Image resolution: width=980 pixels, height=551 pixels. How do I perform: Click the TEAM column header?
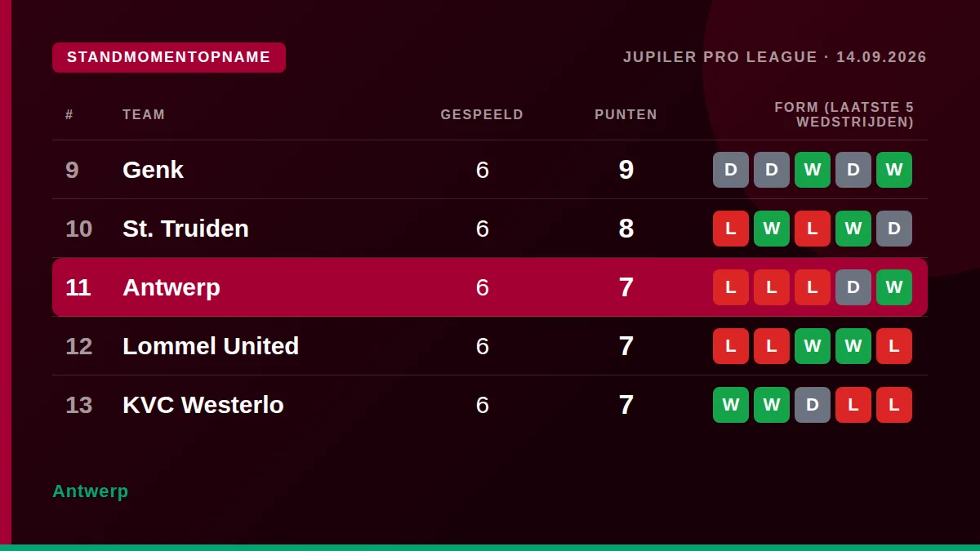pos(144,115)
